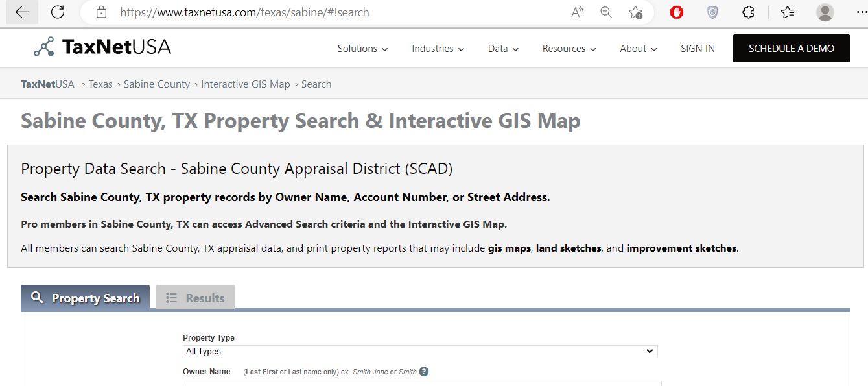Open the browser Extensions puzzle icon
Screen dimensions: 868x386
(x=748, y=12)
